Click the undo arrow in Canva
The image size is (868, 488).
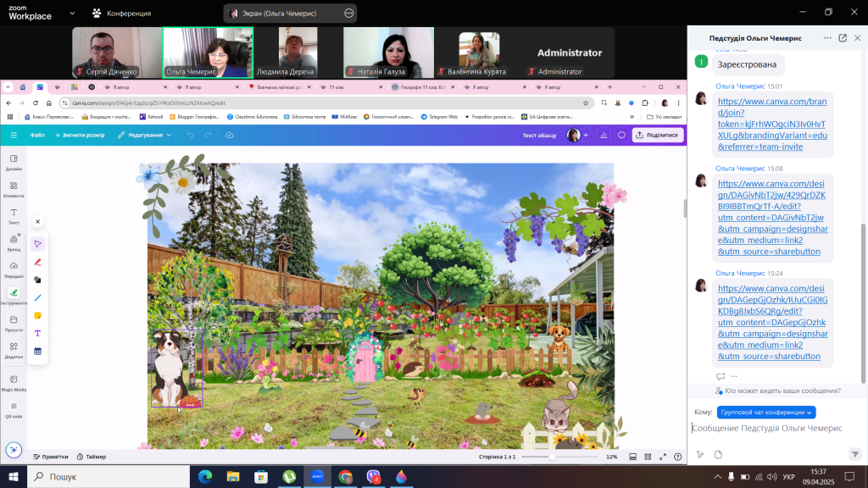tap(191, 135)
